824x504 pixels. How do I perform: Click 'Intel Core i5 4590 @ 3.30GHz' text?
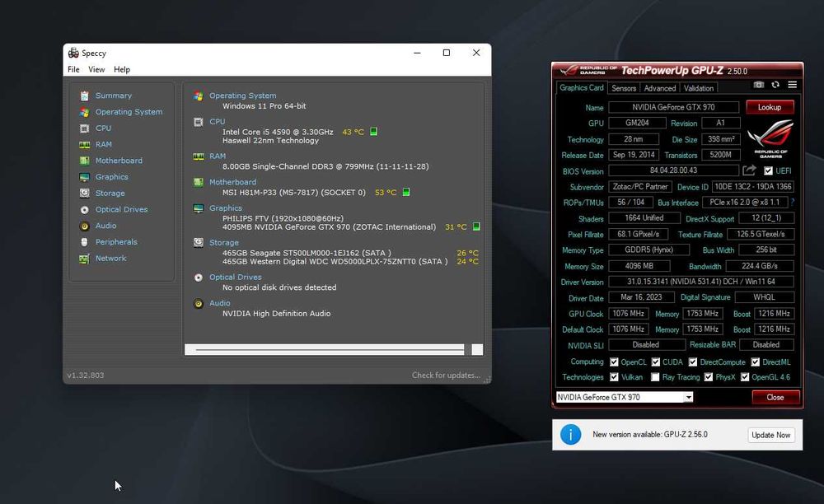click(x=278, y=132)
